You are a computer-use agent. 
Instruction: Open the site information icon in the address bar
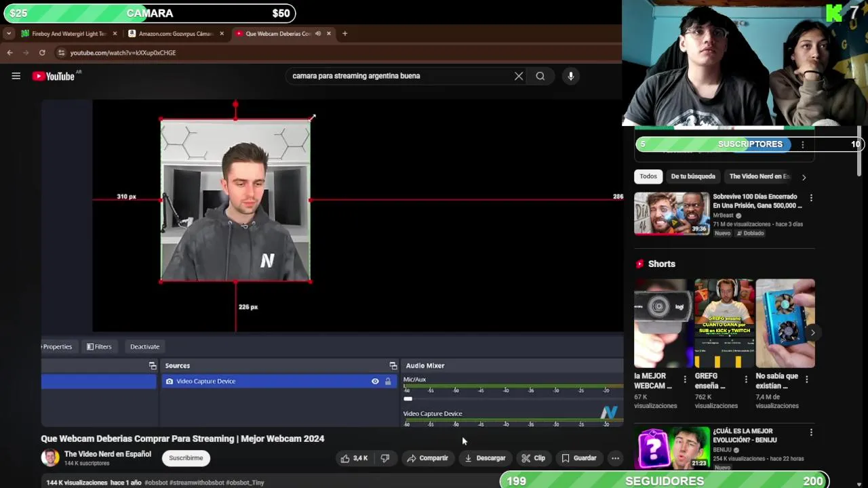click(x=61, y=52)
